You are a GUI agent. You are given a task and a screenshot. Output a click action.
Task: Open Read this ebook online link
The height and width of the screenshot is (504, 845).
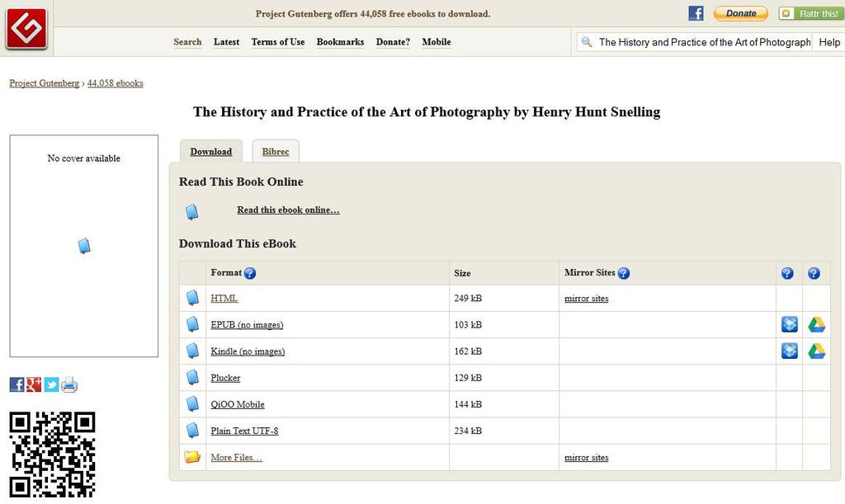coord(288,210)
